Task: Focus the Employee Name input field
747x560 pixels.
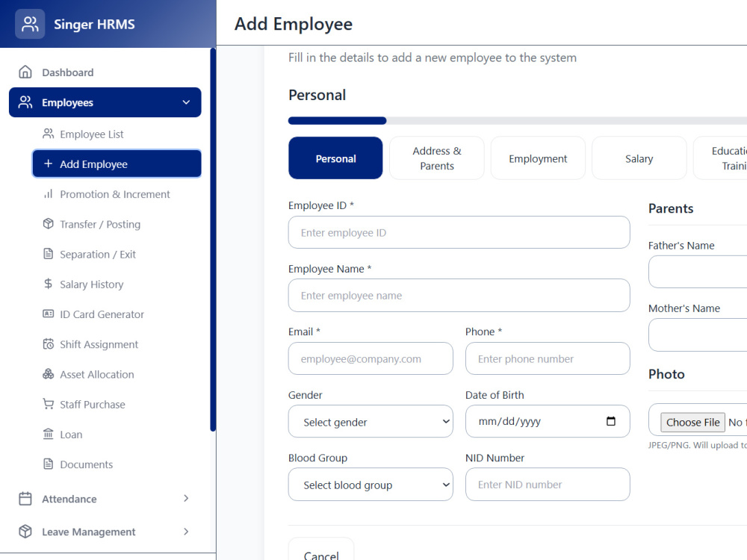Action: point(459,295)
